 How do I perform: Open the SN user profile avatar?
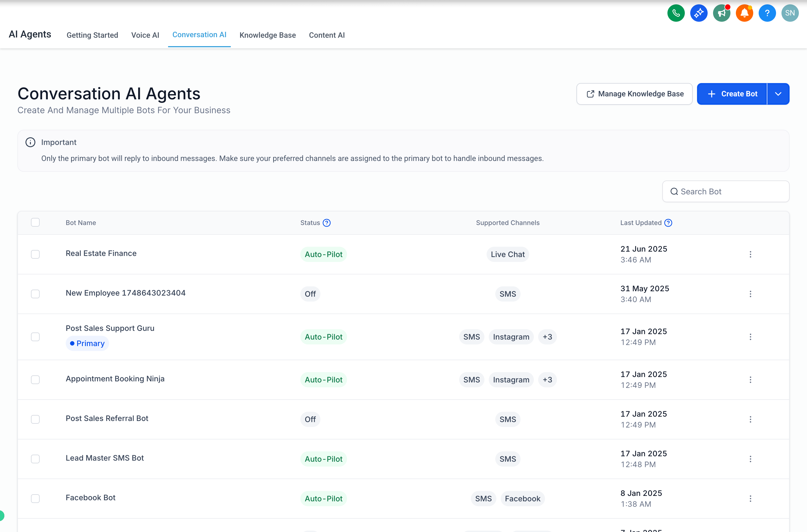coord(790,13)
